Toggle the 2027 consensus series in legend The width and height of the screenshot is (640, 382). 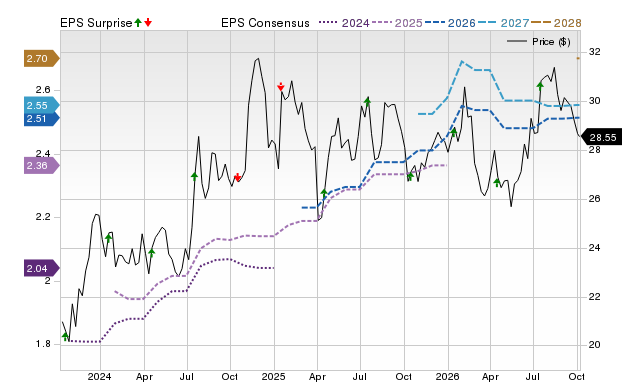pos(503,23)
